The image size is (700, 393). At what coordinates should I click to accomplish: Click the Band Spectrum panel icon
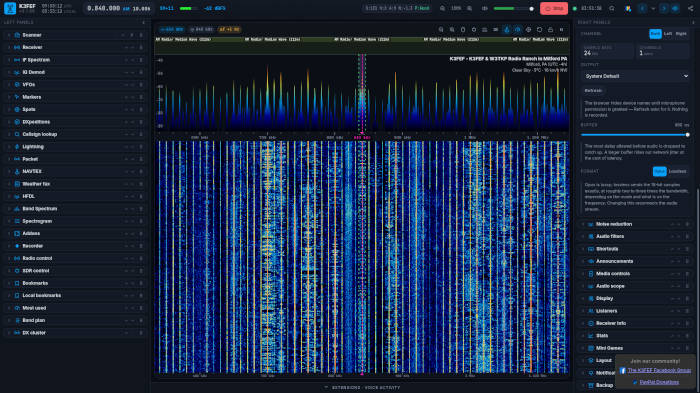tap(17, 209)
